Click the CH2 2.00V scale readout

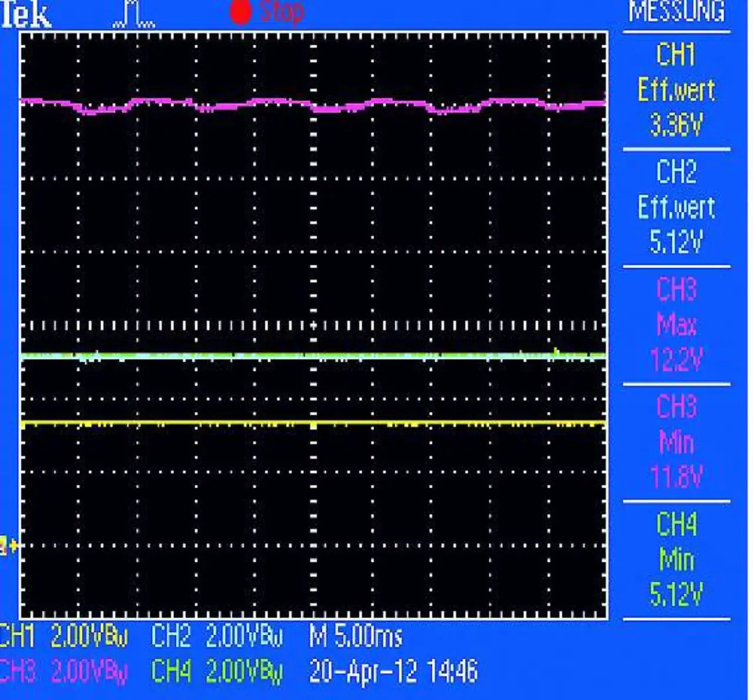(217, 636)
